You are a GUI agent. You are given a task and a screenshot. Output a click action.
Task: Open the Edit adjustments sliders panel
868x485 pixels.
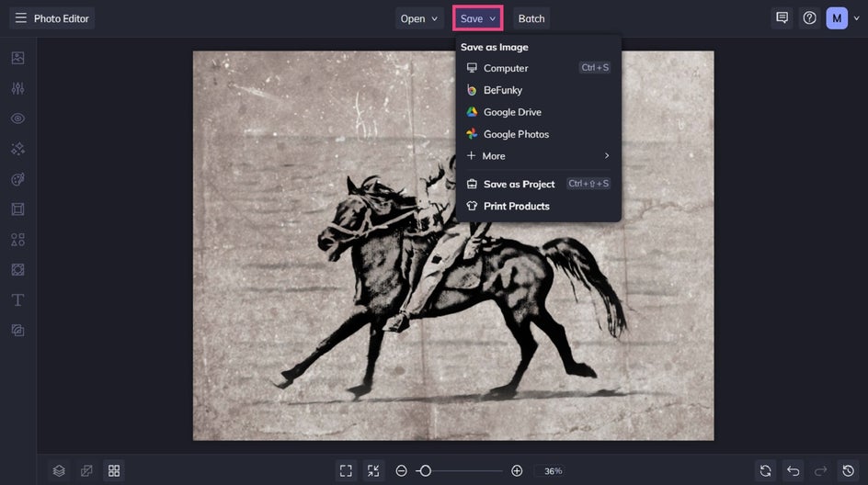[17, 88]
